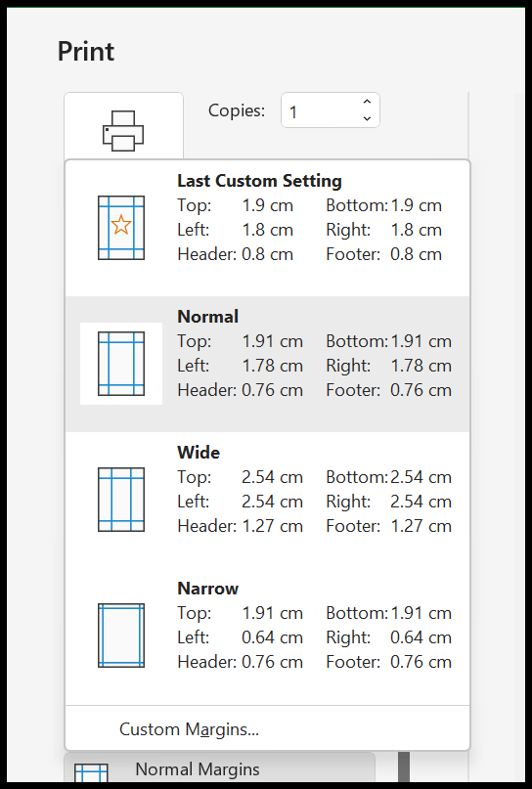532x789 pixels.
Task: Click the Narrow margins page icon
Action: click(121, 636)
